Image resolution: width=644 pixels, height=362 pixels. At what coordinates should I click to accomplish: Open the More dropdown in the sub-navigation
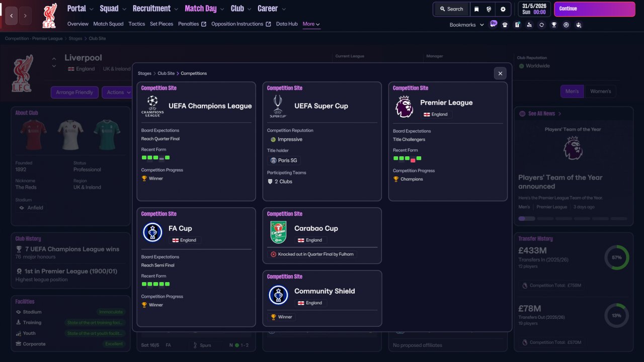coord(311,24)
